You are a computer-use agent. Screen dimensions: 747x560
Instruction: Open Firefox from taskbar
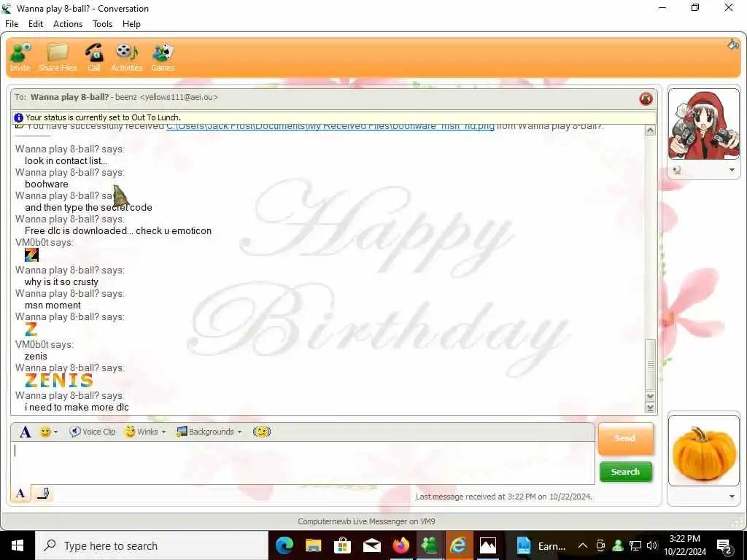coord(400,545)
